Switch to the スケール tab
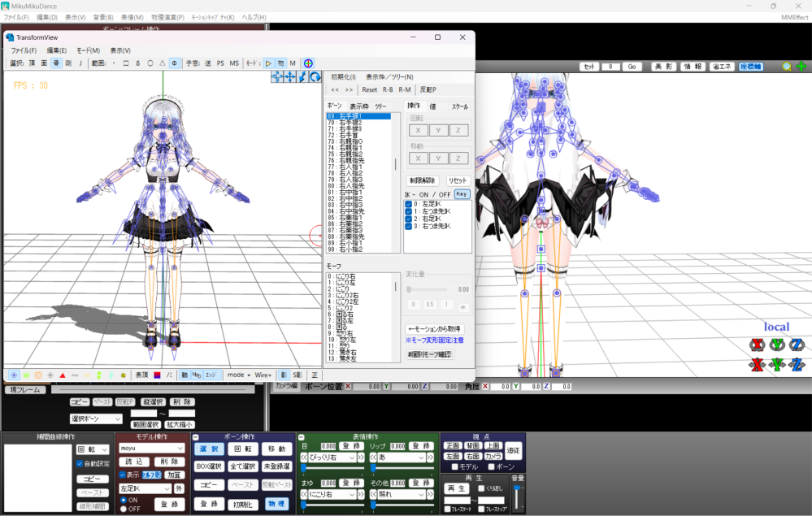This screenshot has height=516, width=812. pos(459,106)
